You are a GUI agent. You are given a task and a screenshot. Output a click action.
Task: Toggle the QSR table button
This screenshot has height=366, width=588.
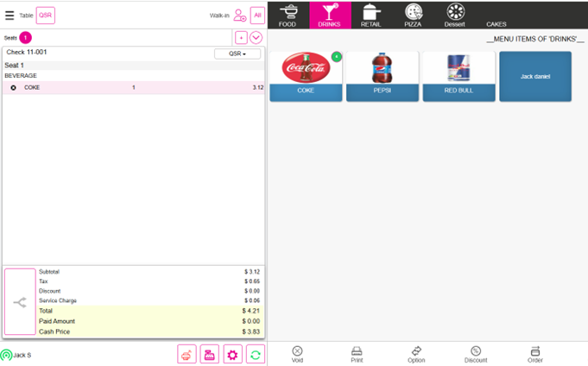click(46, 16)
